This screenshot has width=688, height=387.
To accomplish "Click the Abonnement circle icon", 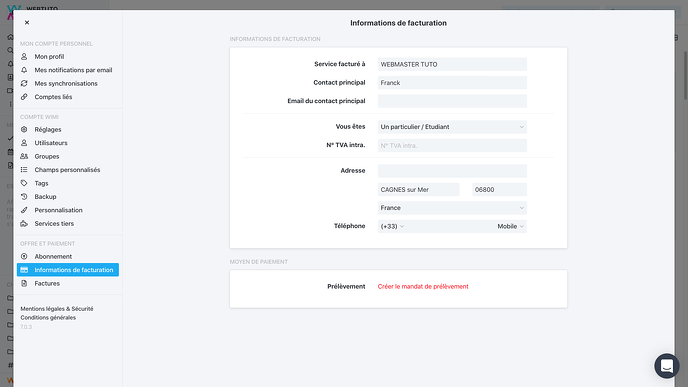I will [24, 256].
